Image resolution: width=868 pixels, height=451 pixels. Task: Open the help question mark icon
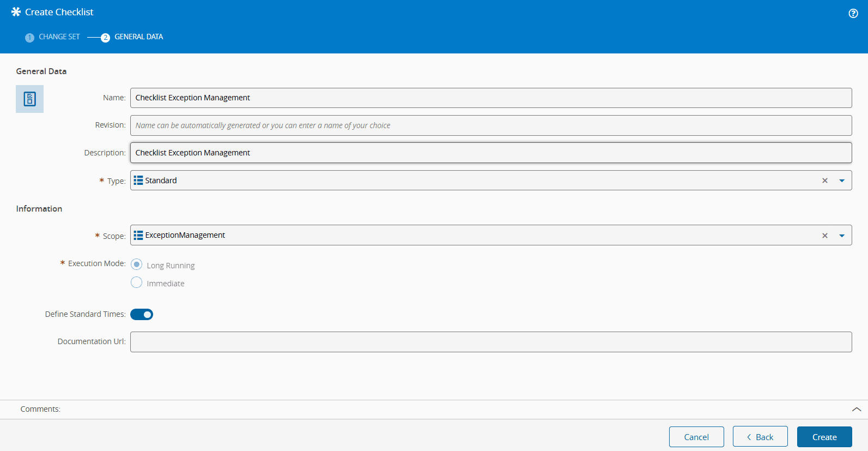point(853,13)
